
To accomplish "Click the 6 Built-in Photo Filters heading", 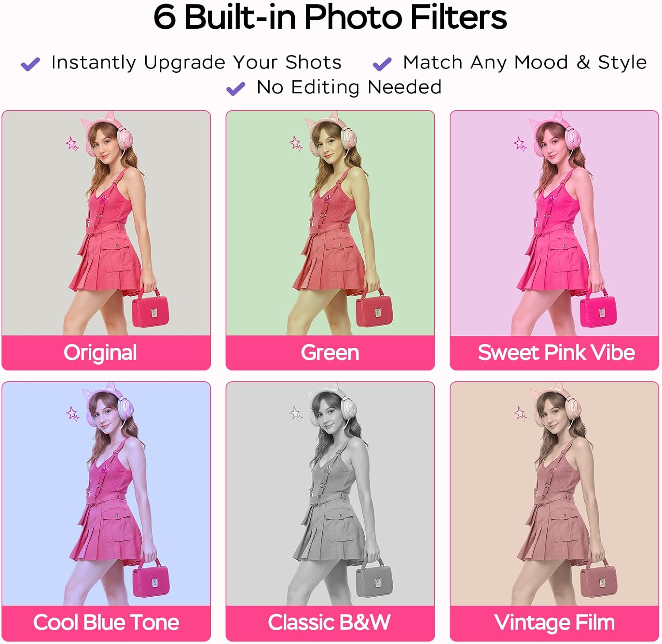I will (x=330, y=17).
